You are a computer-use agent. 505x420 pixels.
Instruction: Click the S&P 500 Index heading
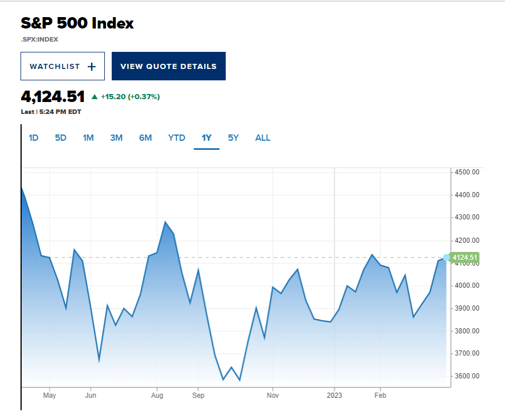click(x=77, y=23)
